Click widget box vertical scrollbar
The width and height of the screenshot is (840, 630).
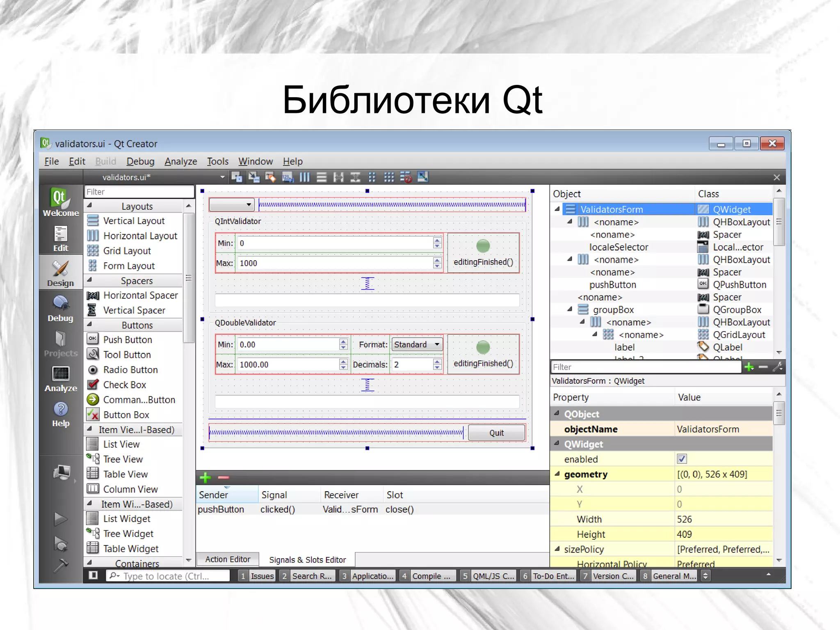188,277
